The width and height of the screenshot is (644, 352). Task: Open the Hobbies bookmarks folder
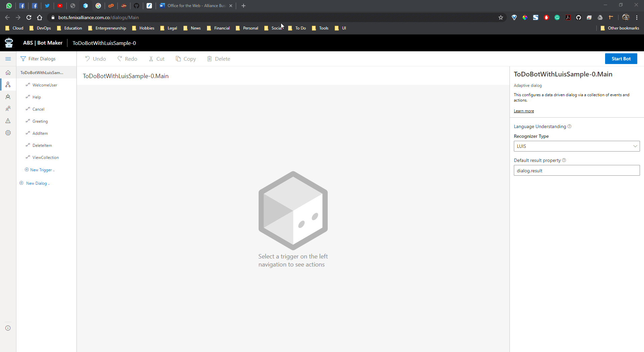pyautogui.click(x=143, y=28)
